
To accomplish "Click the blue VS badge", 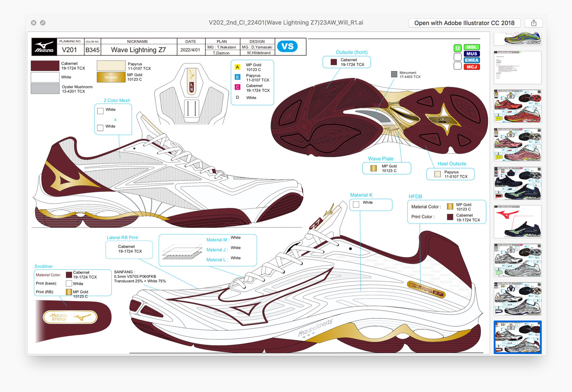I will (287, 47).
